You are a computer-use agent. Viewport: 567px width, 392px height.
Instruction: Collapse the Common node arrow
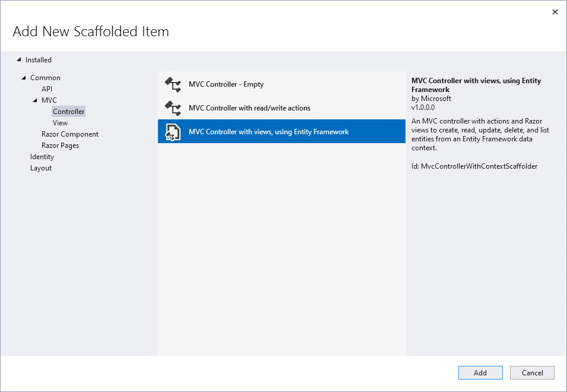coord(24,78)
